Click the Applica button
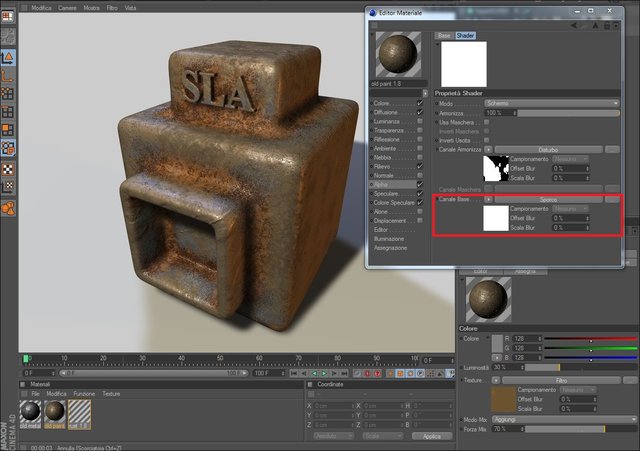This screenshot has height=451, width=640. (432, 436)
